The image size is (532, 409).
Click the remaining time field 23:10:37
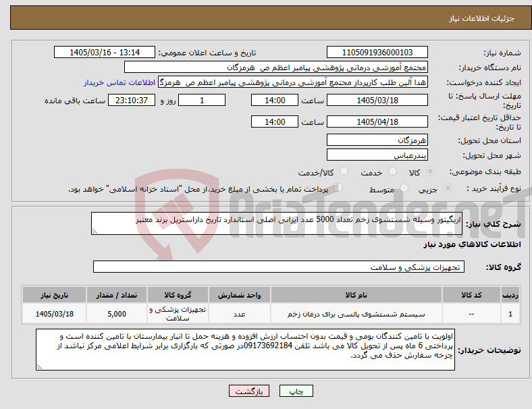click(132, 101)
